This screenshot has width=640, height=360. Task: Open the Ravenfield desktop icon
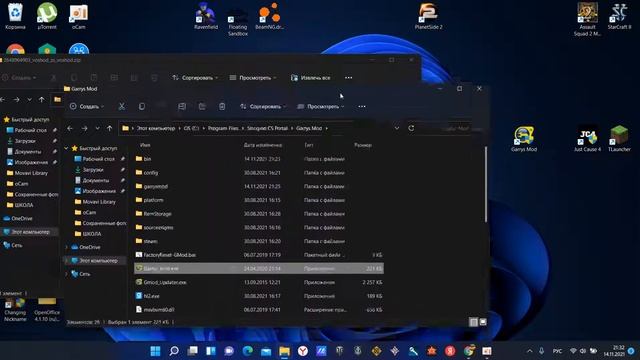(x=206, y=16)
